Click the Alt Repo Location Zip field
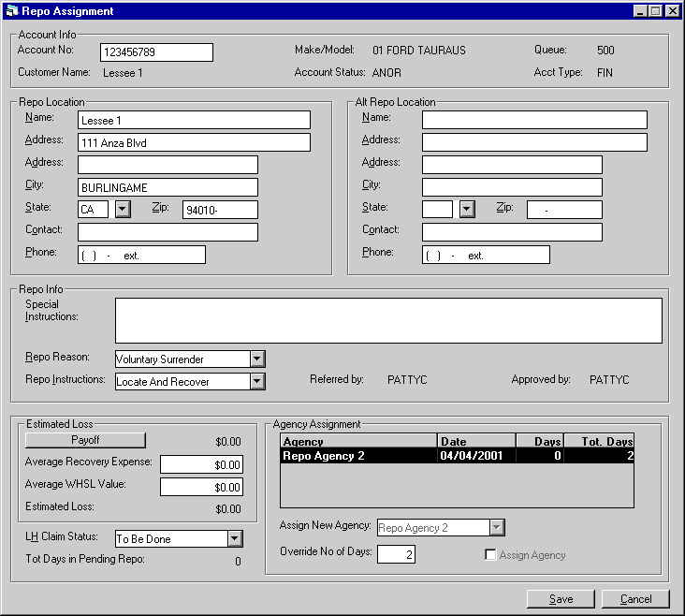 point(564,210)
